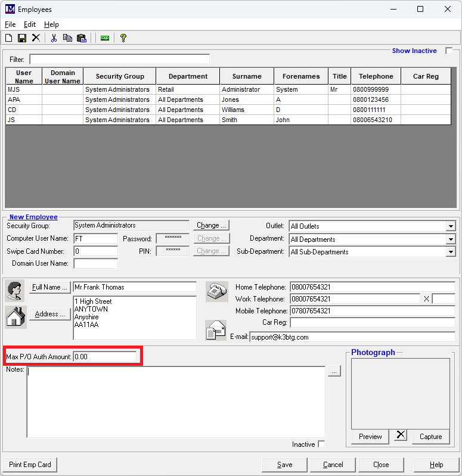The width and height of the screenshot is (462, 476).
Task: Expand the Sub-Department dropdown
Action: 451,252
